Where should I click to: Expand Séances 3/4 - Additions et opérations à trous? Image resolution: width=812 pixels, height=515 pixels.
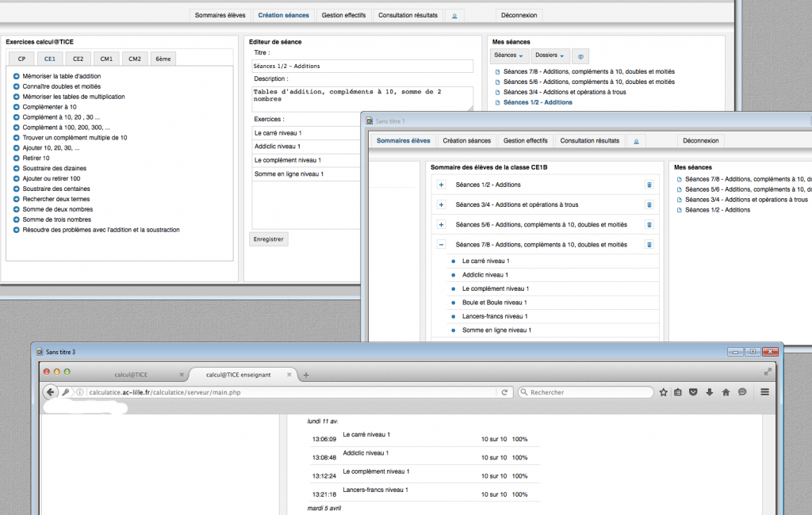click(442, 204)
